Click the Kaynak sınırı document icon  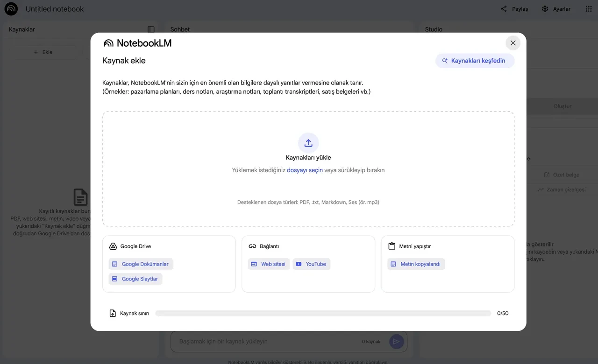click(x=112, y=313)
